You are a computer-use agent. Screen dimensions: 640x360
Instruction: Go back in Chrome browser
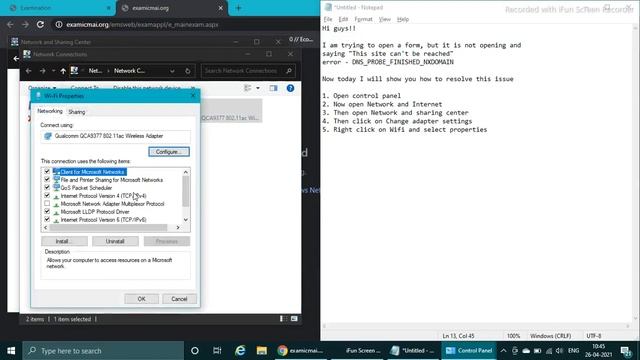coord(10,24)
